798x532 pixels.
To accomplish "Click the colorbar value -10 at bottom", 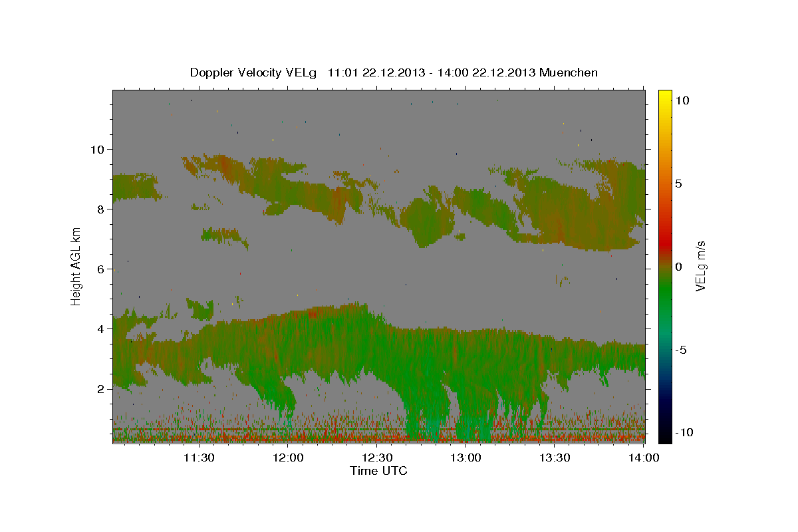I will coord(684,432).
